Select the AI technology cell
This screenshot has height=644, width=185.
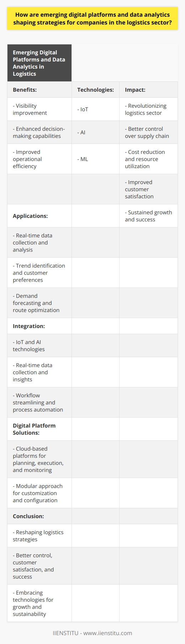click(x=95, y=132)
